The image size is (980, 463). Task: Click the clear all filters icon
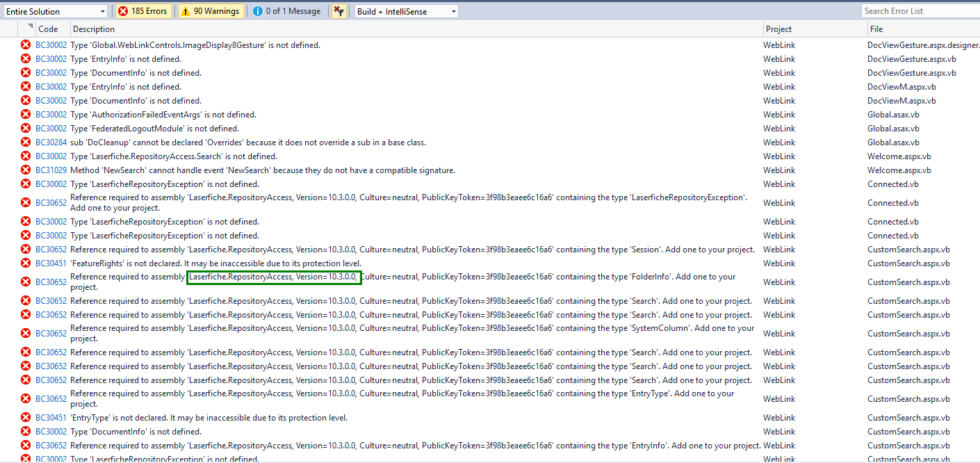(338, 11)
